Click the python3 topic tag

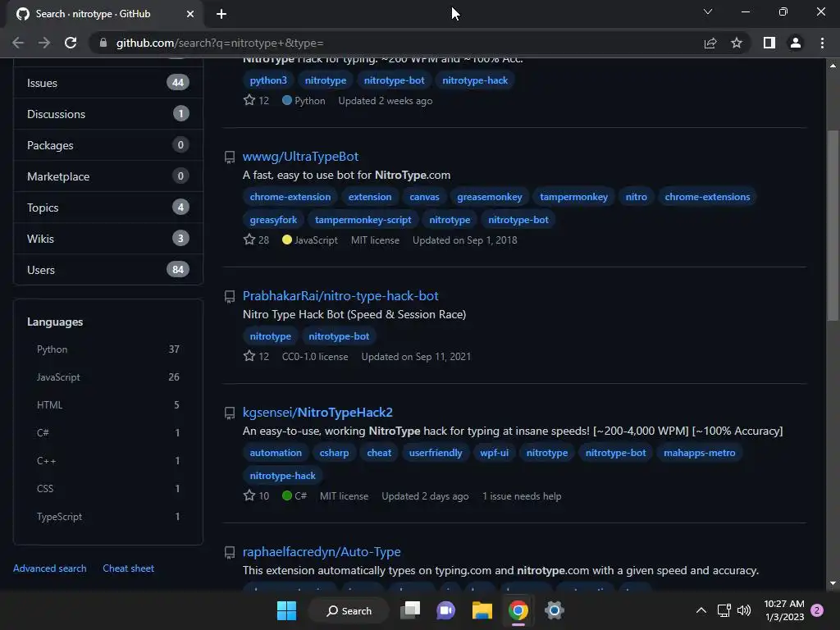268,80
